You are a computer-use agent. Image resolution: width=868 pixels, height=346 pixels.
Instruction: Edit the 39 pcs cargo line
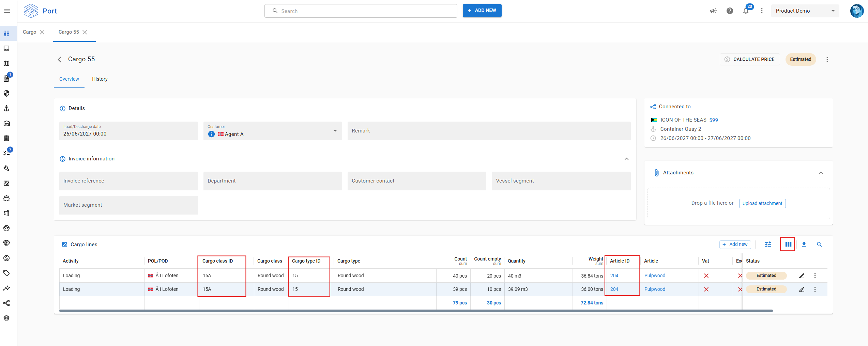802,289
